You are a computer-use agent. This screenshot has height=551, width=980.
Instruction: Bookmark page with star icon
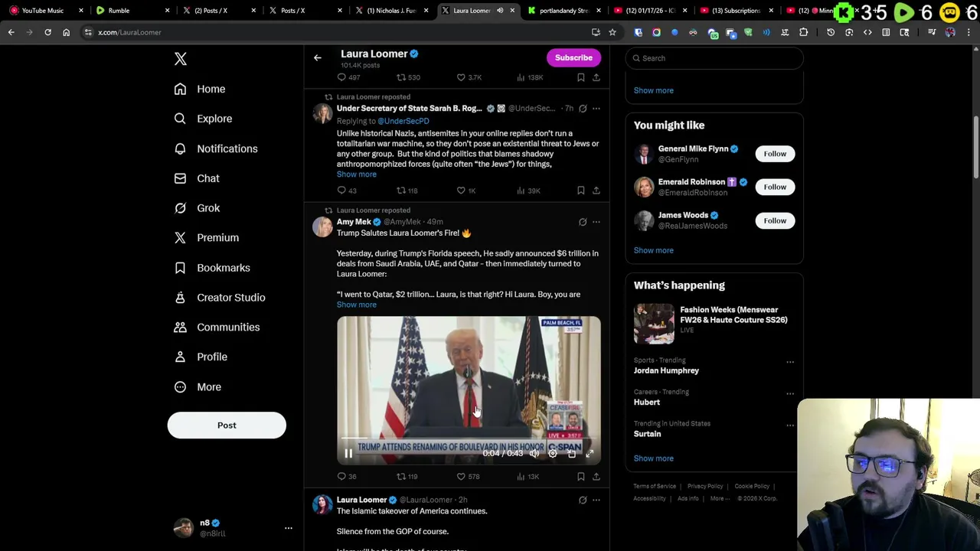(612, 32)
